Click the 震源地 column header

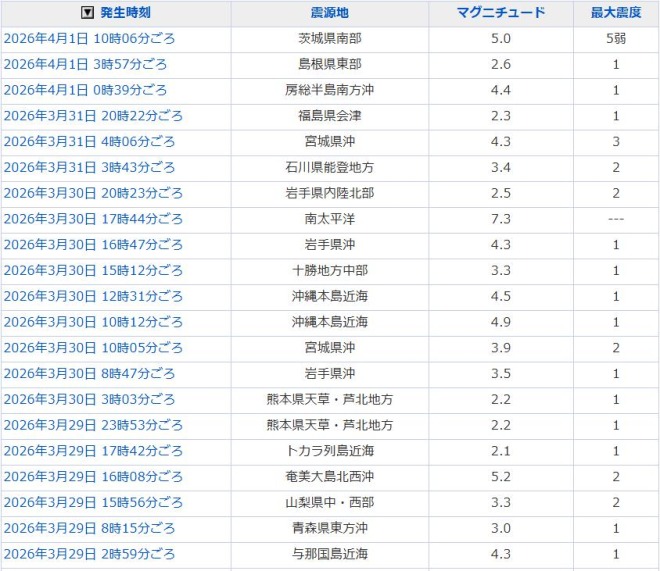coord(330,13)
